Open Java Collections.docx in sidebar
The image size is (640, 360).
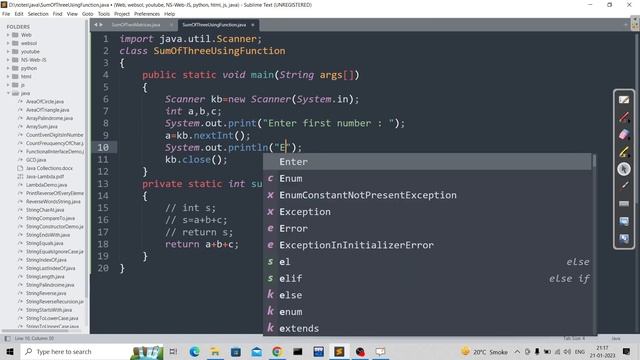(x=49, y=168)
